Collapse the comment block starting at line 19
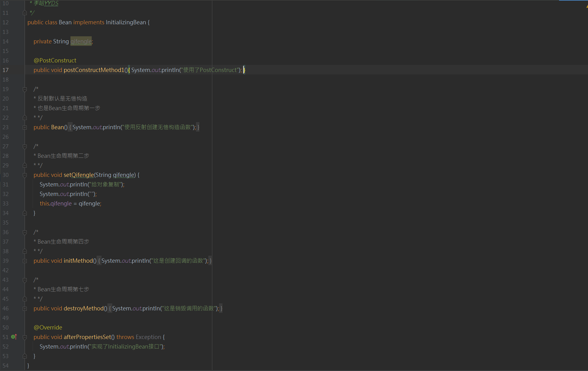Viewport: 588px width, 371px height. click(x=25, y=89)
